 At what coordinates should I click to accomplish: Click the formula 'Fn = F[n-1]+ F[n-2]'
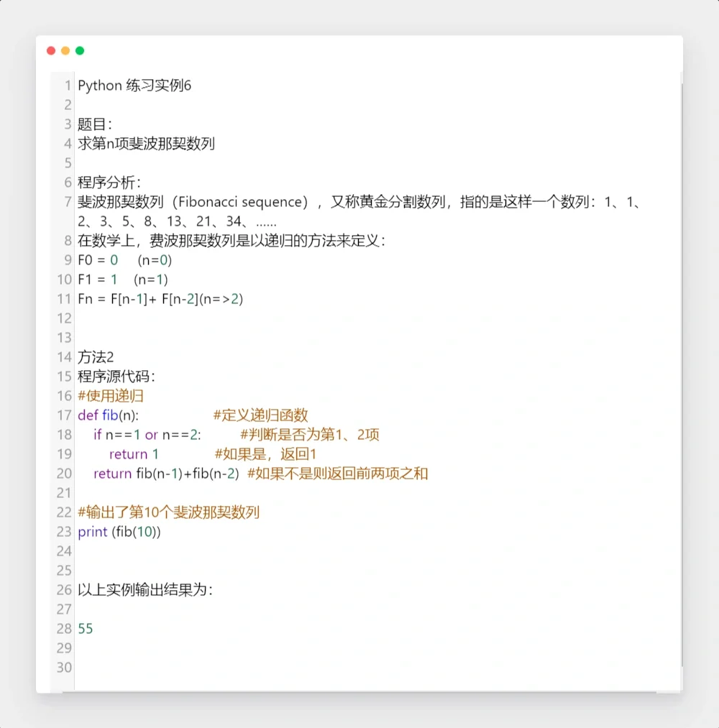139,299
